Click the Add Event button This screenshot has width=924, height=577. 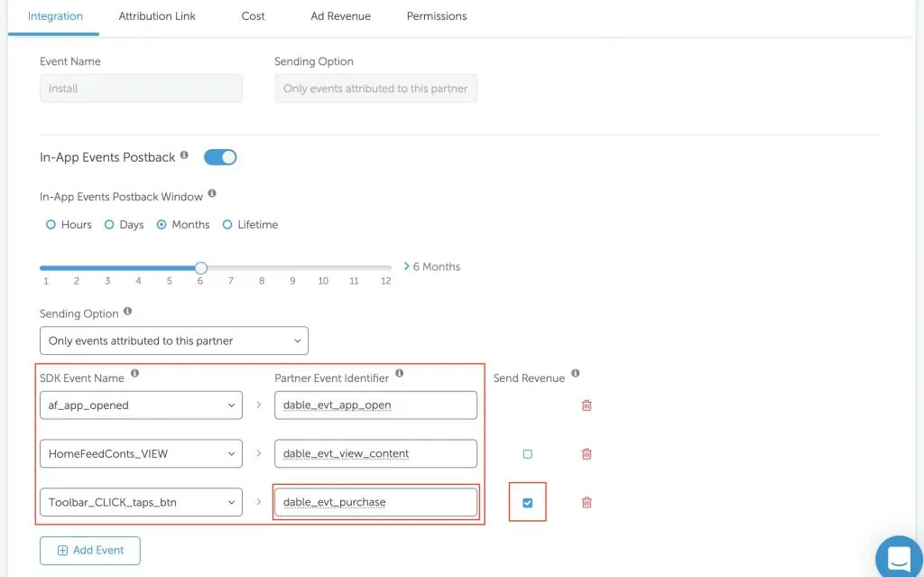[x=90, y=550]
